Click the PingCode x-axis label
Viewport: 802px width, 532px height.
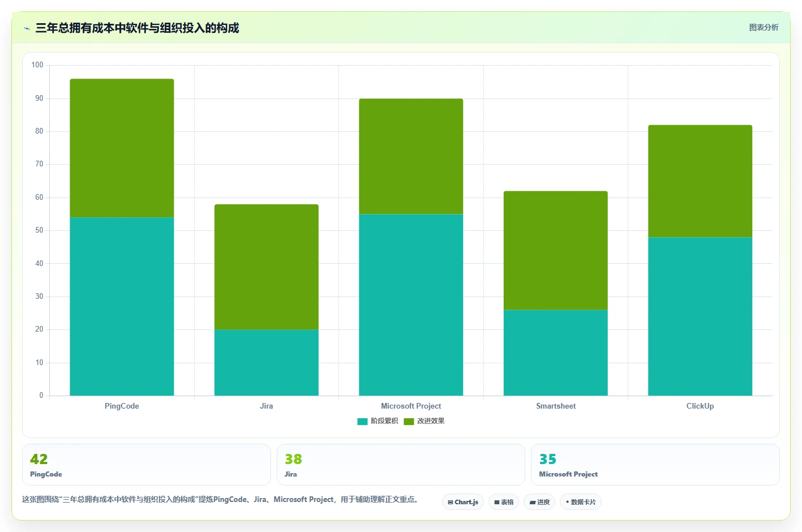pyautogui.click(x=122, y=406)
